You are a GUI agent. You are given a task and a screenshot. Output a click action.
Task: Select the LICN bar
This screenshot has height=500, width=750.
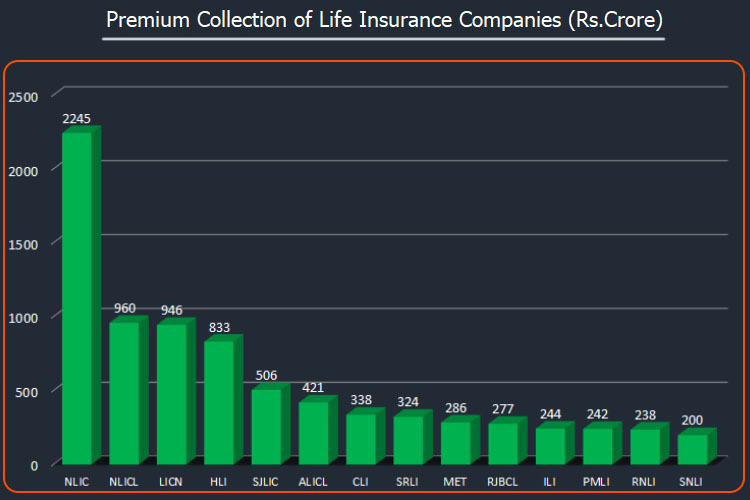click(171, 393)
